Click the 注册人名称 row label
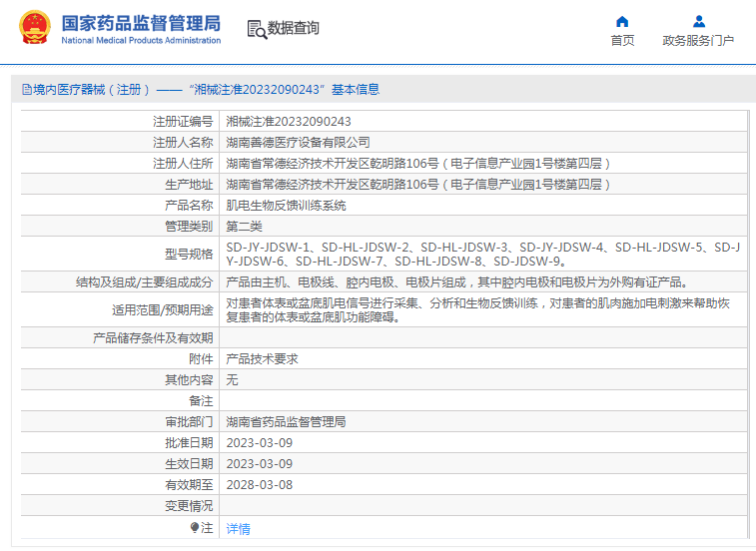Screen dimensions: 756x551 183,142
